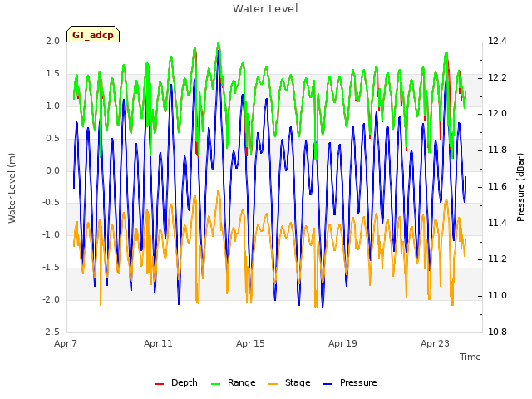The height and width of the screenshot is (399, 532).
Task: Click the 12.2 right axis value
Action: [497, 77]
